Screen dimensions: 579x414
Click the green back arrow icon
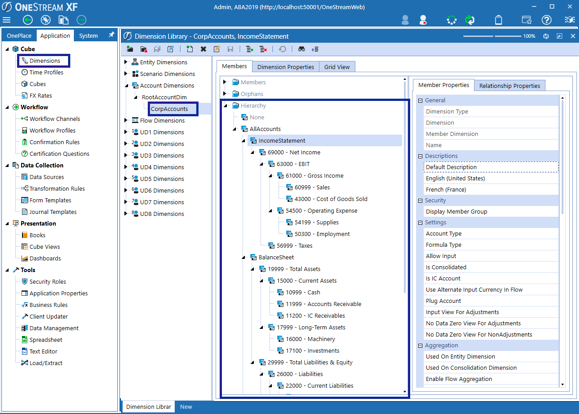point(28,20)
